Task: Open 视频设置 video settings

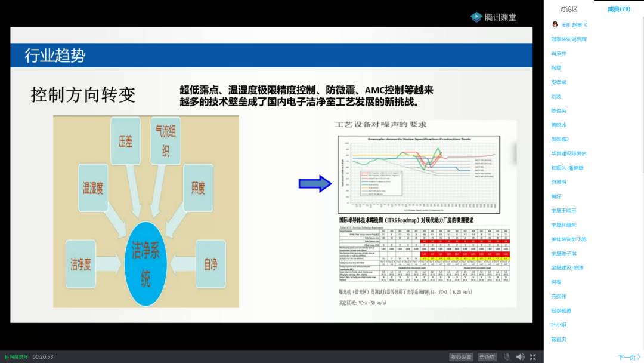Action: 461,357
